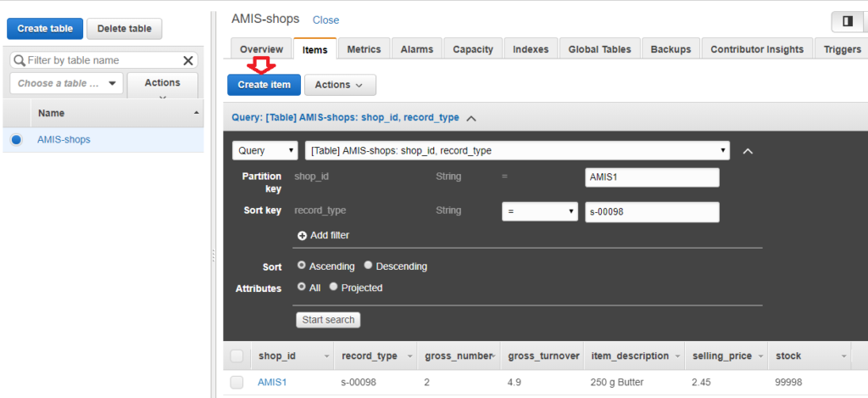
Task: Open the Query/Scan type dropdown
Action: (x=264, y=150)
